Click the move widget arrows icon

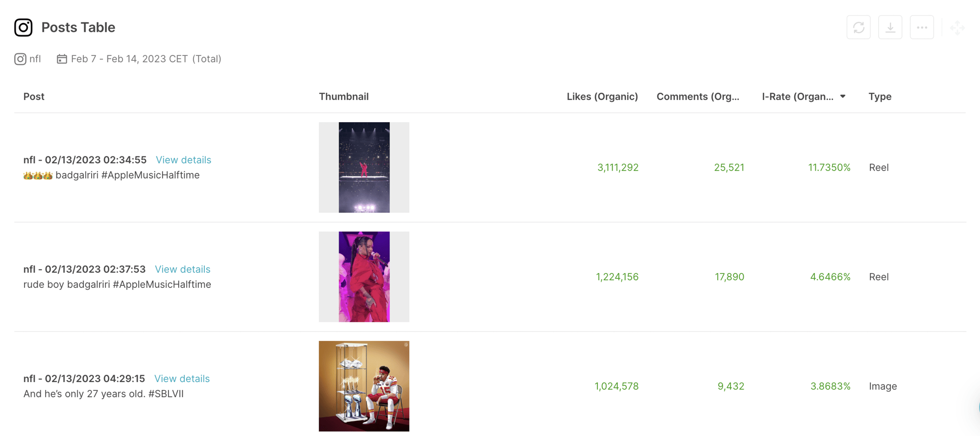956,28
